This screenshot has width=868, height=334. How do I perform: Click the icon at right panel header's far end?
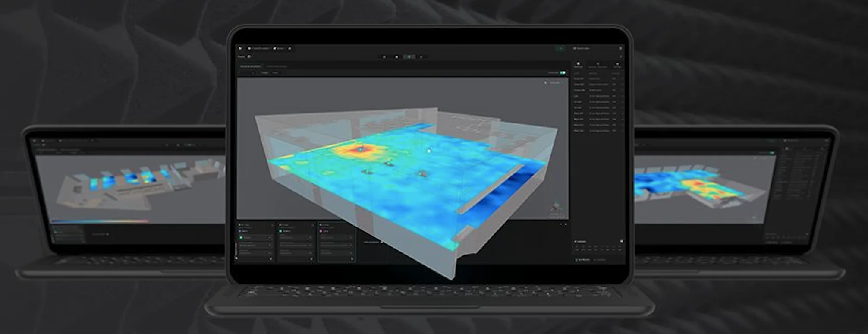(620, 48)
